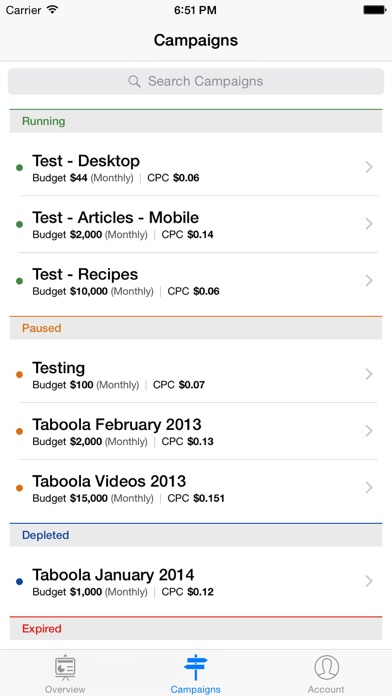Open Taboola February 2013 disclosure arrow

368,431
